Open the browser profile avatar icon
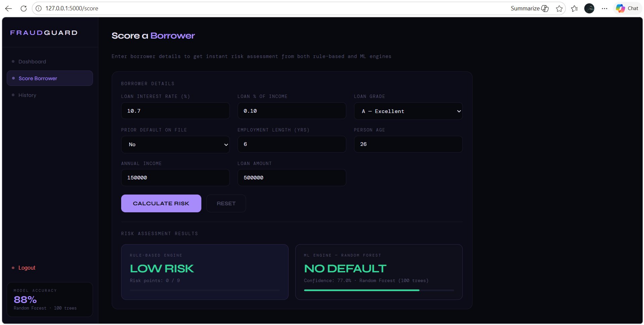644x325 pixels. click(590, 8)
